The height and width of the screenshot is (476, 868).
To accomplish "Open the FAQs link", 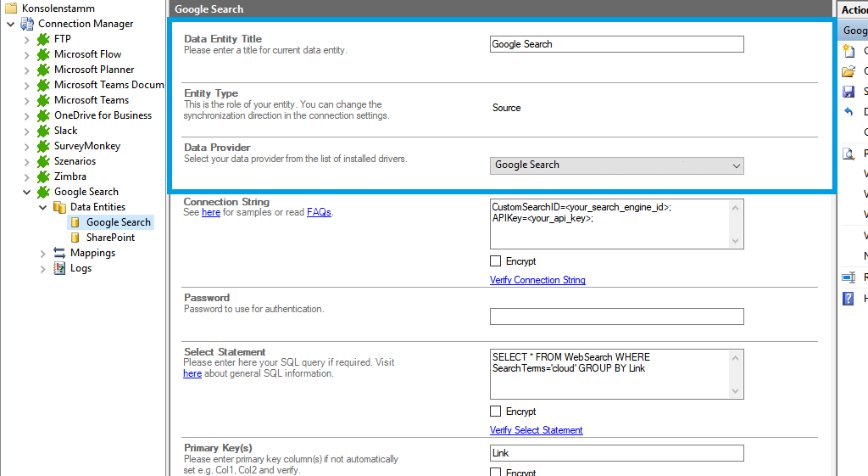I will pos(319,212).
